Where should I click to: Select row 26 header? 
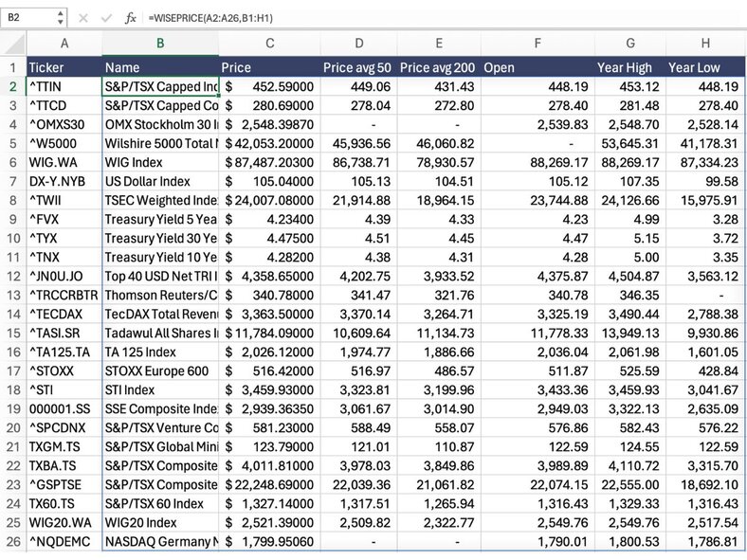point(13,542)
